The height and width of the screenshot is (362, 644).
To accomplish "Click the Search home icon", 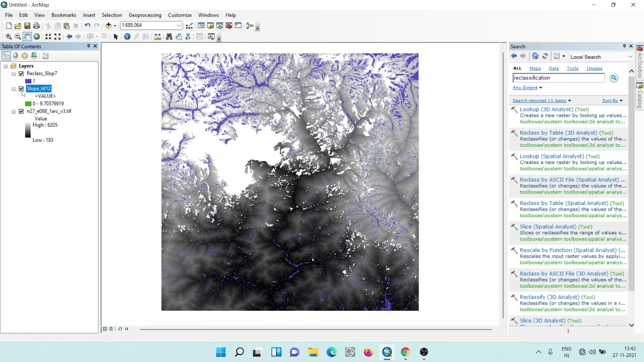I will [x=535, y=56].
